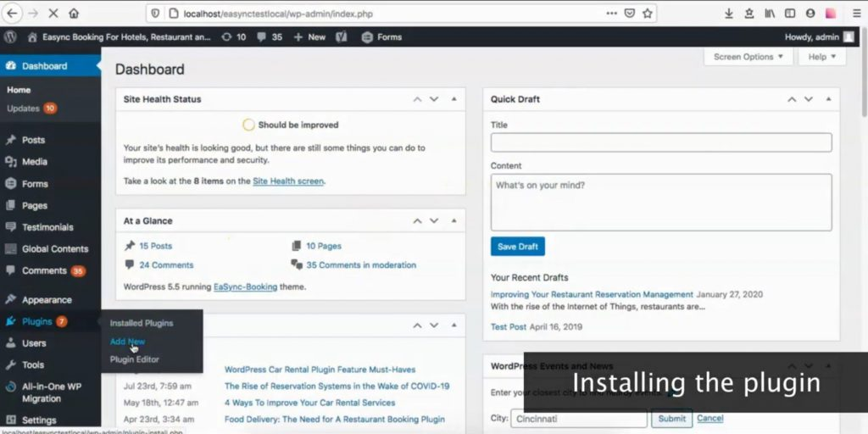Open the library bookshelf icon in the browser toolbar

[x=770, y=14]
